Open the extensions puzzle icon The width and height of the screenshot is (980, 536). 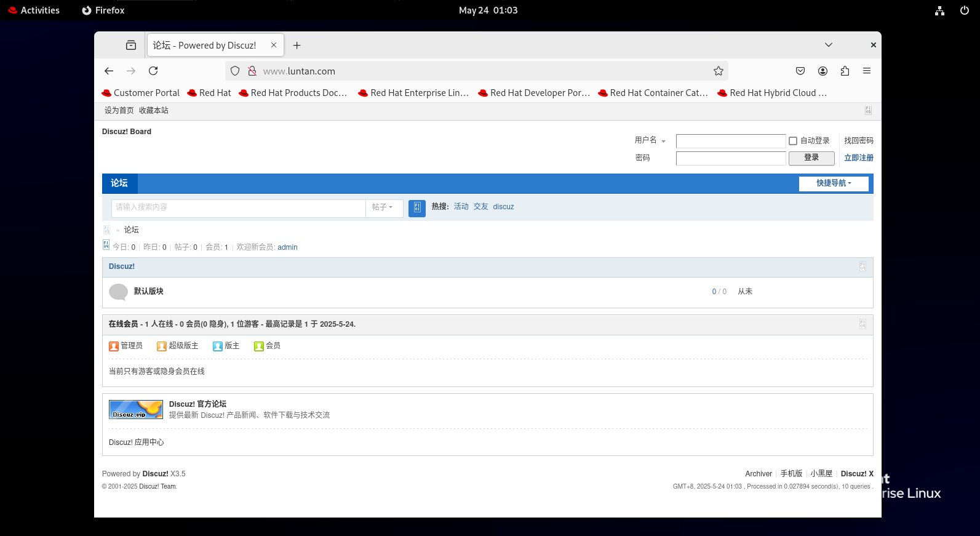pyautogui.click(x=845, y=71)
